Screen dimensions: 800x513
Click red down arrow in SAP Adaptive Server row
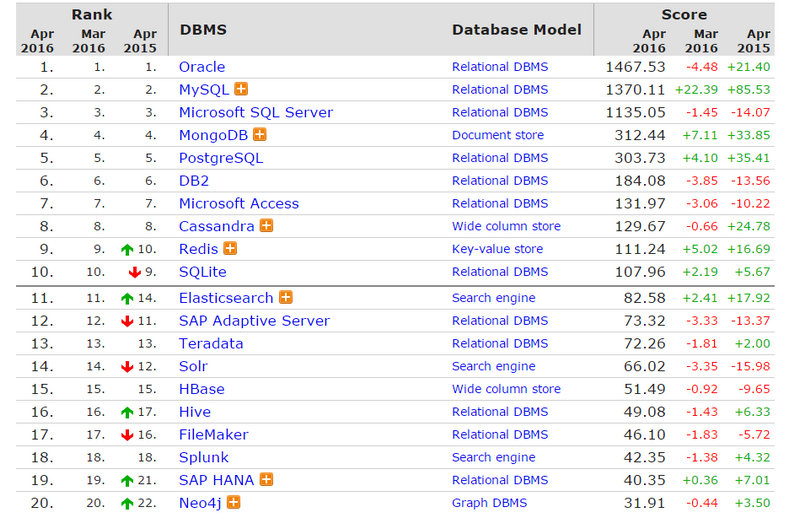click(127, 321)
